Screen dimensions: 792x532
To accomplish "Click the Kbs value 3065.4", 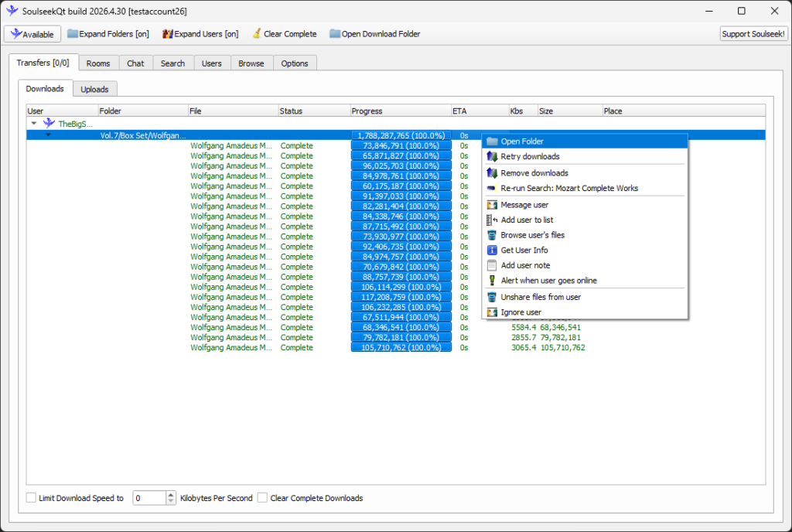I will [x=524, y=347].
